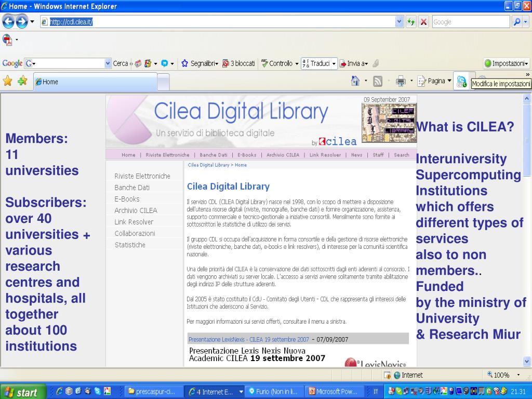
Task: Click the empty new tab button
Action: click(163, 82)
